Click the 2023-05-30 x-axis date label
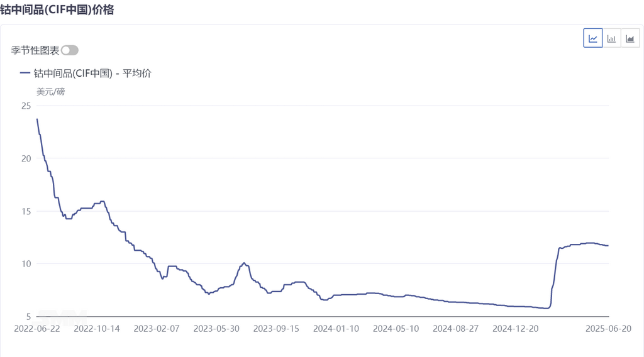Viewport: 644px width, 357px height. point(216,328)
